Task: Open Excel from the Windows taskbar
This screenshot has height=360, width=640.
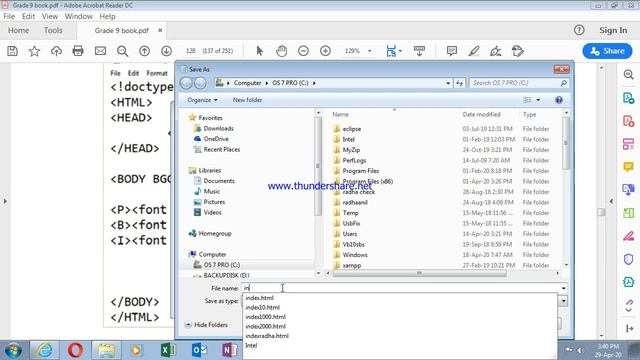Action: click(168, 350)
